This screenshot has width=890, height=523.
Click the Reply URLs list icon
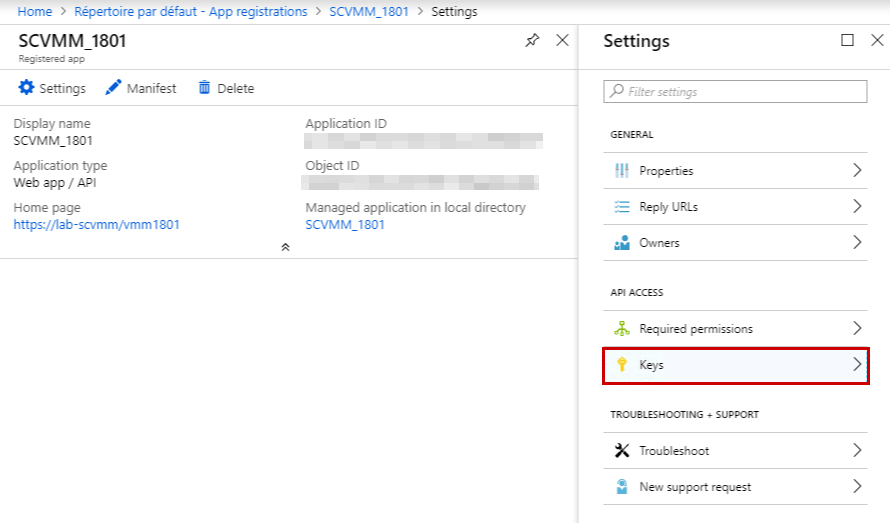coord(622,207)
